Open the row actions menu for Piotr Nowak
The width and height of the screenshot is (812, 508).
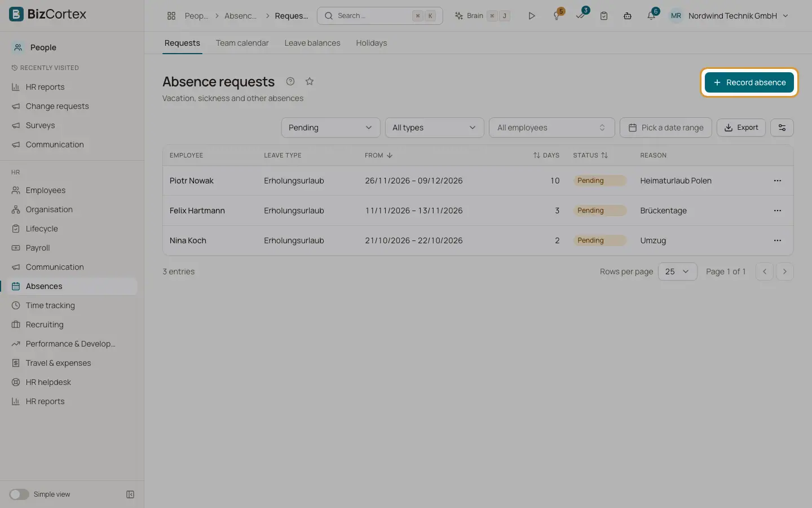point(778,181)
